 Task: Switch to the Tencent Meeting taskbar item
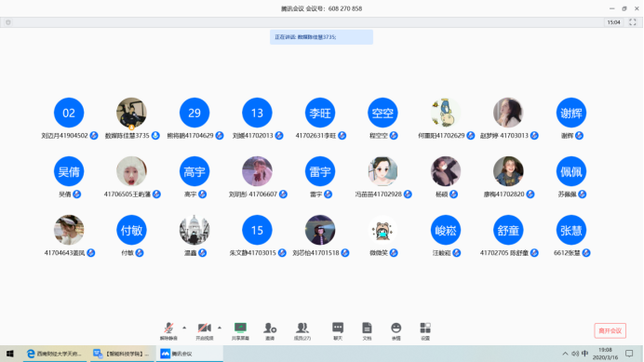tap(189, 354)
